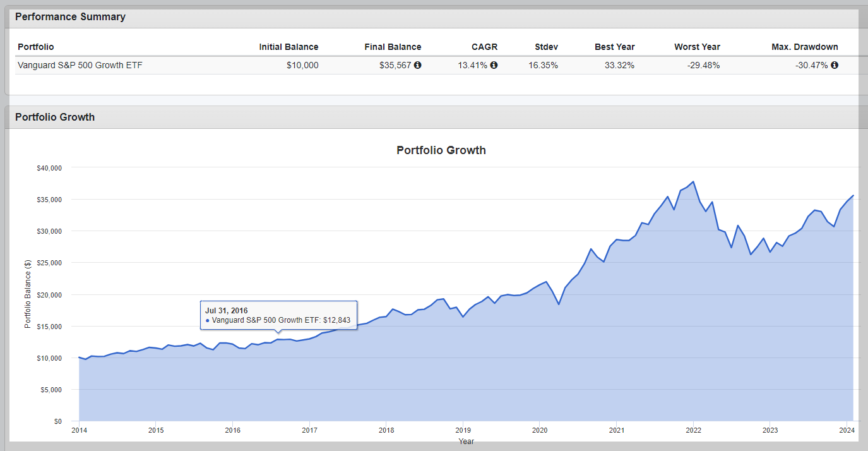Click the Worst Year column header
The height and width of the screenshot is (451, 868).
[x=697, y=47]
